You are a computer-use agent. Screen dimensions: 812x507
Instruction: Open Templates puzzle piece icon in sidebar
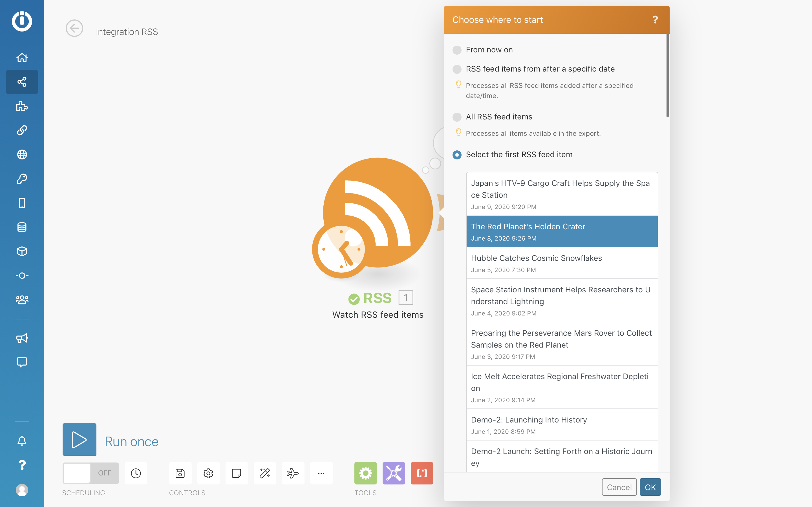pos(22,106)
